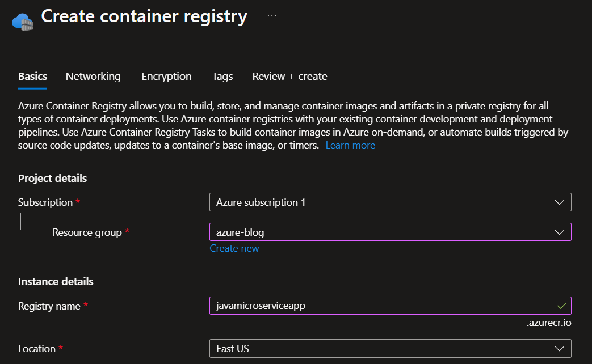Click the container registry cloud icon
Viewport: 592px width, 364px height.
coord(23,22)
